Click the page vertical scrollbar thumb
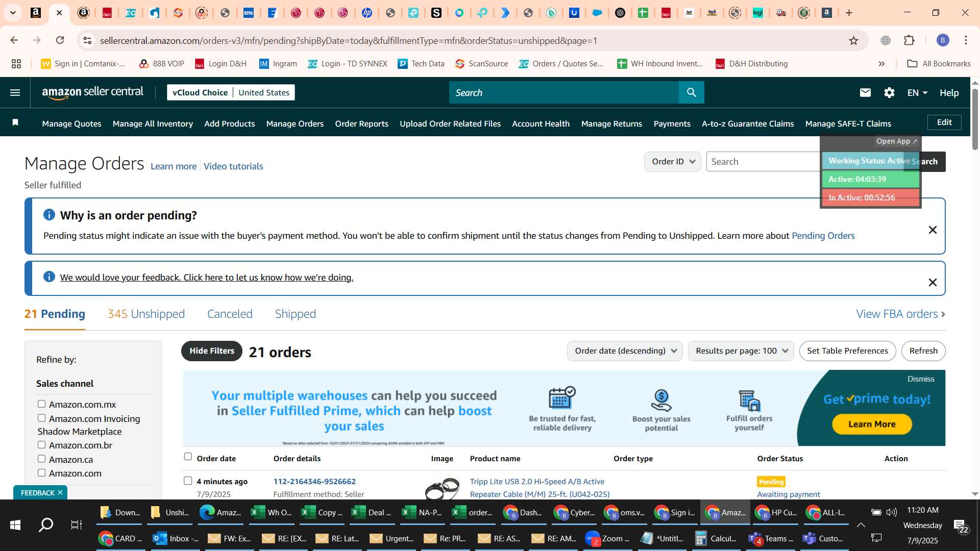This screenshot has height=551, width=980. pos(975,119)
